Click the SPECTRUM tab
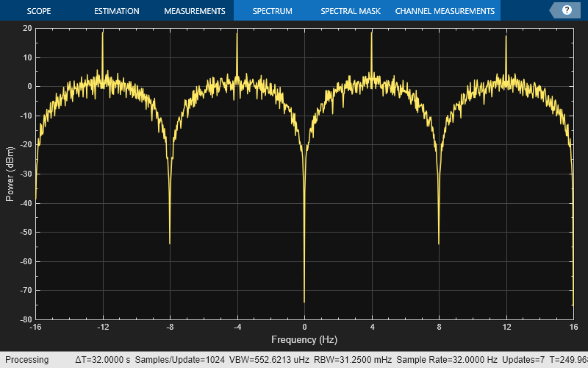This screenshot has width=588, height=368. (272, 11)
